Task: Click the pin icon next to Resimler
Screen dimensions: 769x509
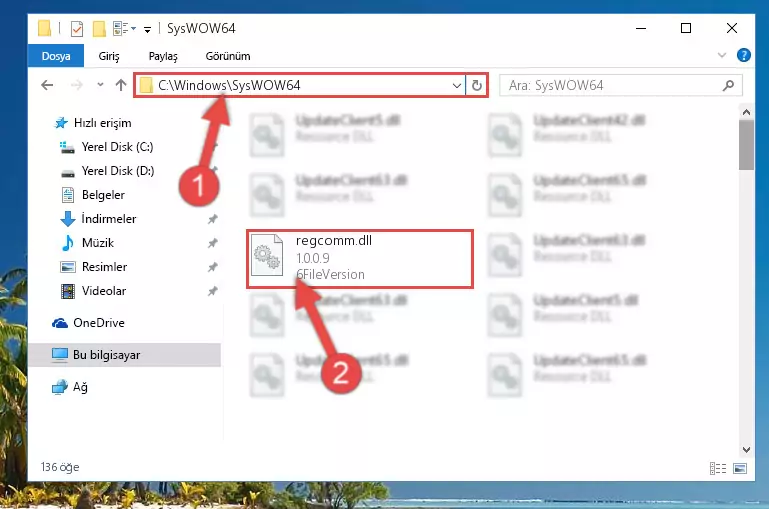Action: pos(212,267)
